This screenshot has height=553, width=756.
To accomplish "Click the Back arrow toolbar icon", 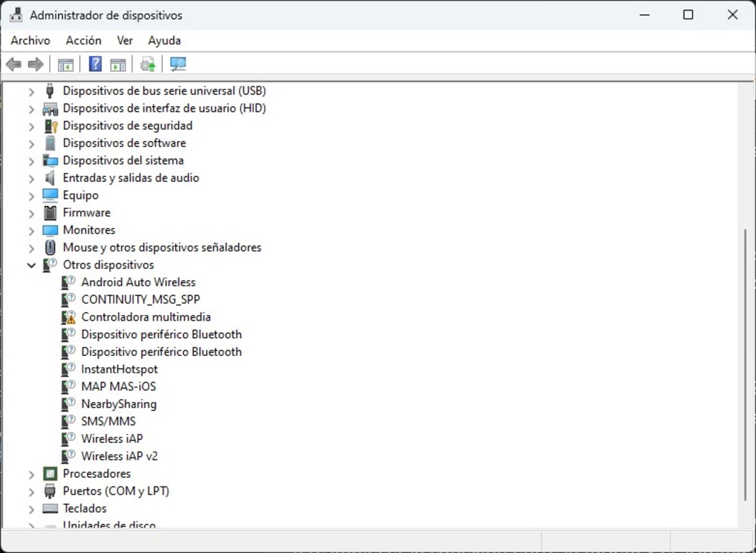I will (x=14, y=65).
